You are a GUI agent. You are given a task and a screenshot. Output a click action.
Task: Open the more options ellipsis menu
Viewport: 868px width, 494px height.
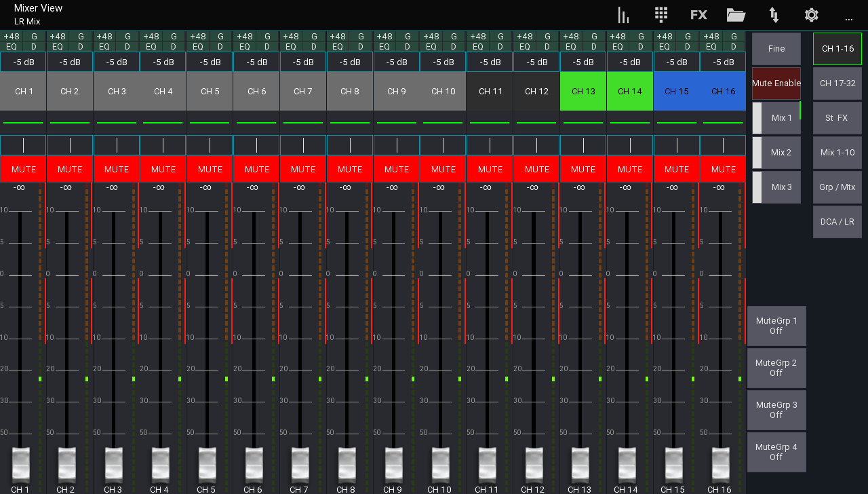pyautogui.click(x=848, y=18)
